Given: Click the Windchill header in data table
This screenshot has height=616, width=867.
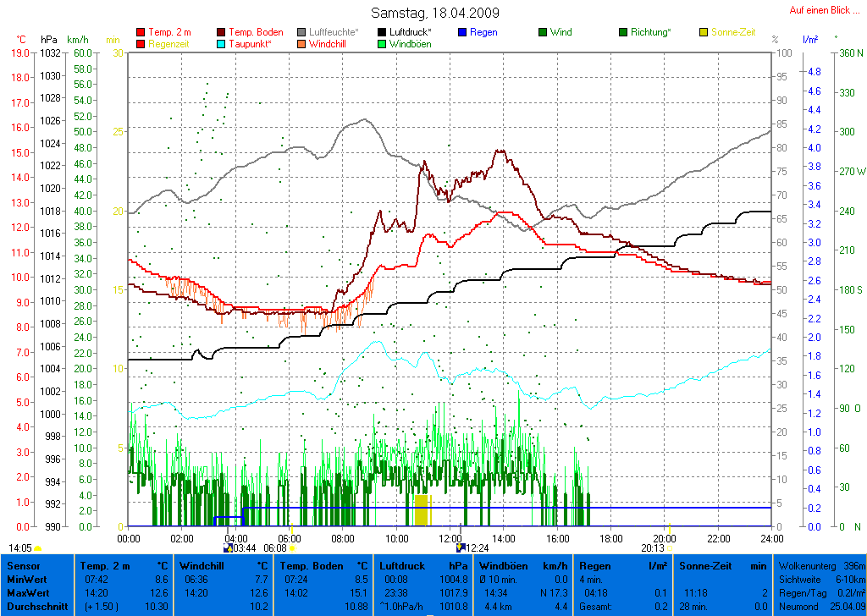Looking at the screenshot, I should pyautogui.click(x=203, y=565).
